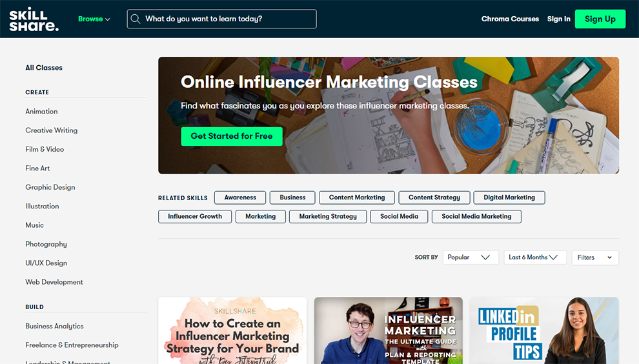This screenshot has height=364, width=639.
Task: Click the Skillshare logo
Action: coord(34,19)
